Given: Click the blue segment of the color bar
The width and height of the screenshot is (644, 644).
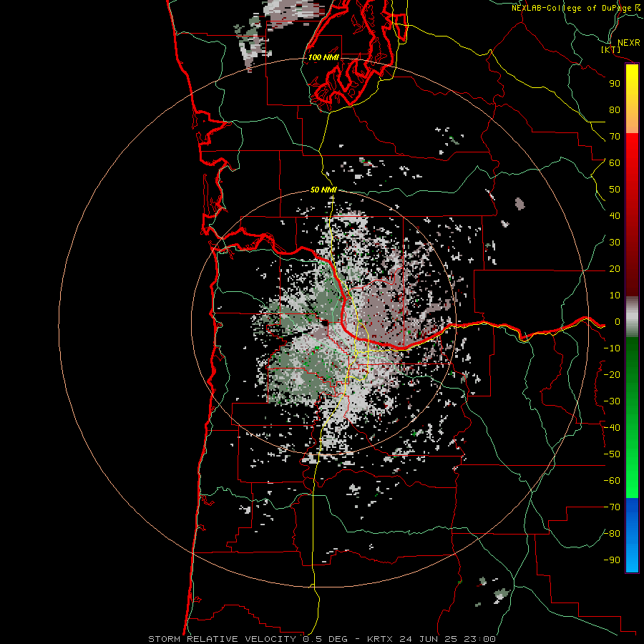Looking at the screenshot, I should point(632,535).
